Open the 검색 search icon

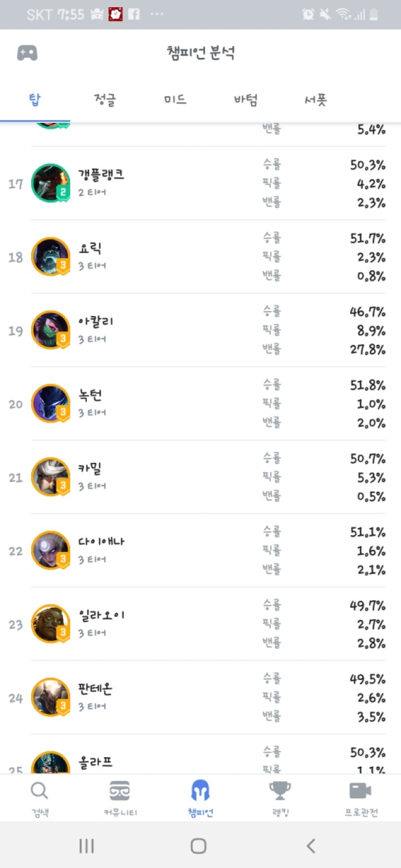point(40,791)
